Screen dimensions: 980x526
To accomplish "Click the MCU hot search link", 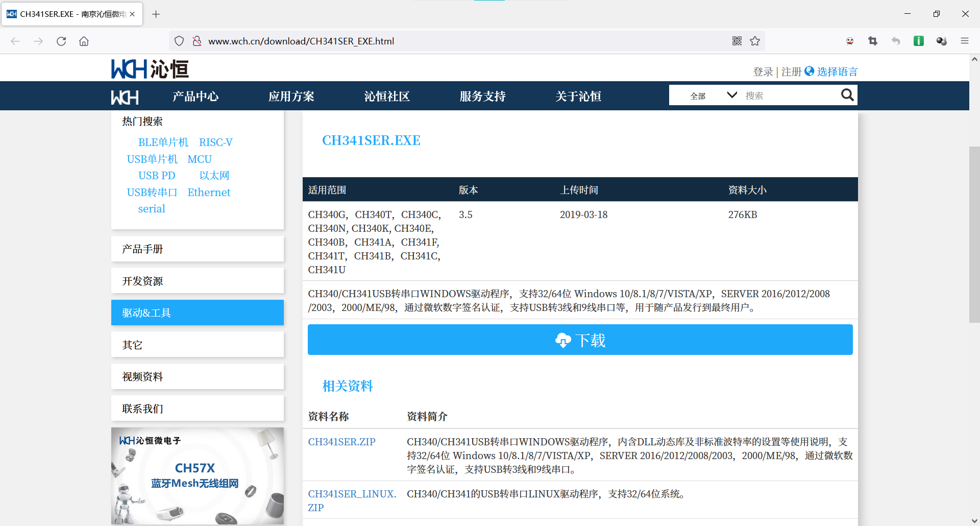I will (200, 159).
